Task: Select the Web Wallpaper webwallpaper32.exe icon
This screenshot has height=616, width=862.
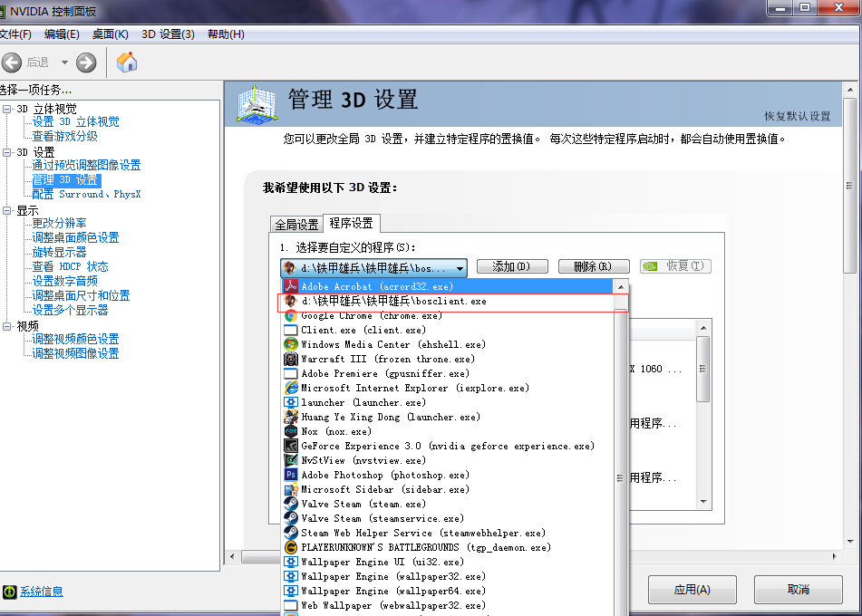Action: (x=291, y=605)
